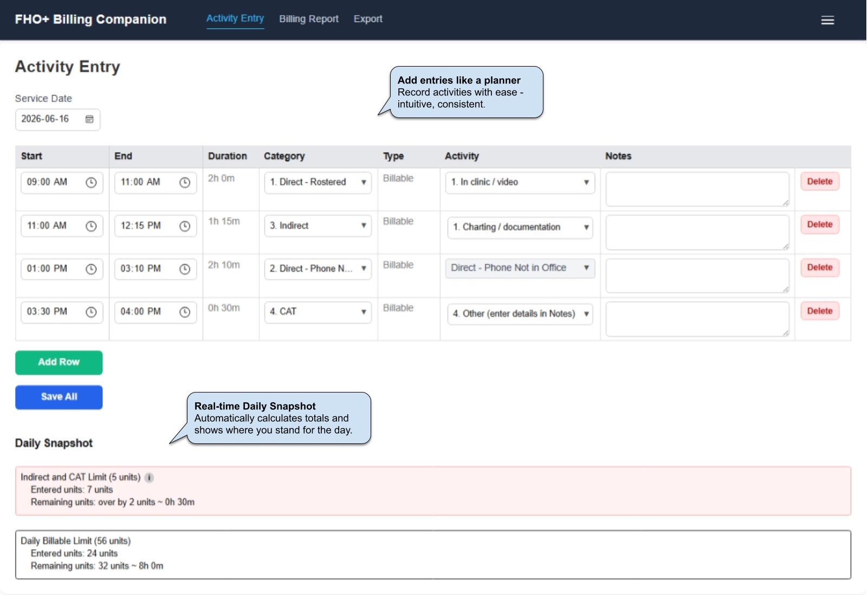Open the '2. Direct - Phone N...' category dropdown
The width and height of the screenshot is (868, 595).
[x=318, y=269]
